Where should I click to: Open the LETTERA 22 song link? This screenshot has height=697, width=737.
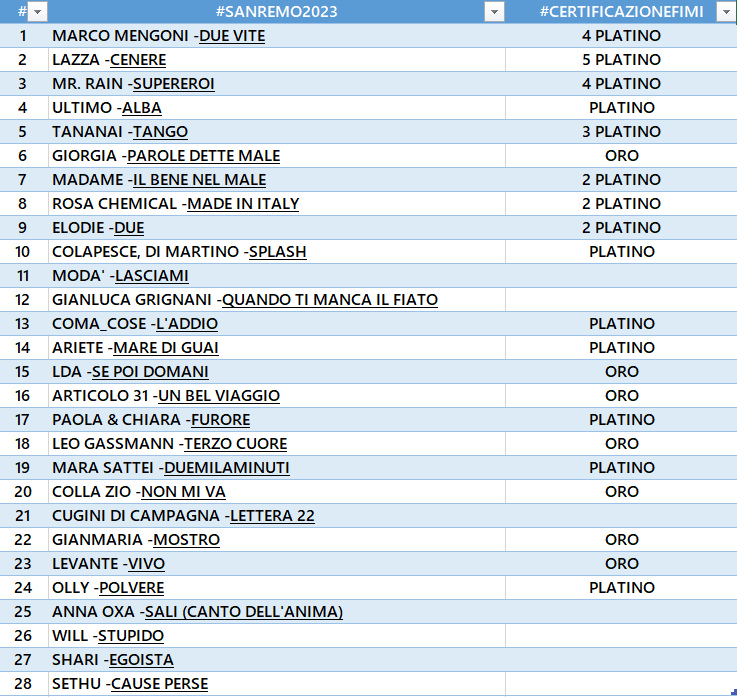(272, 515)
